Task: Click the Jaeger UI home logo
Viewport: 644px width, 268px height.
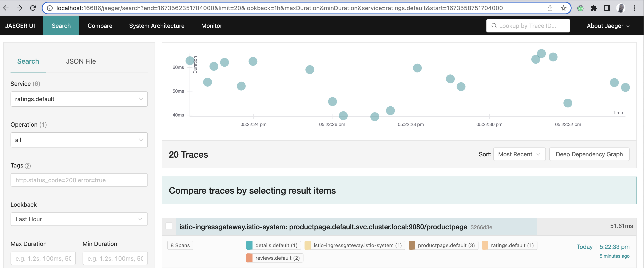Action: click(x=20, y=25)
